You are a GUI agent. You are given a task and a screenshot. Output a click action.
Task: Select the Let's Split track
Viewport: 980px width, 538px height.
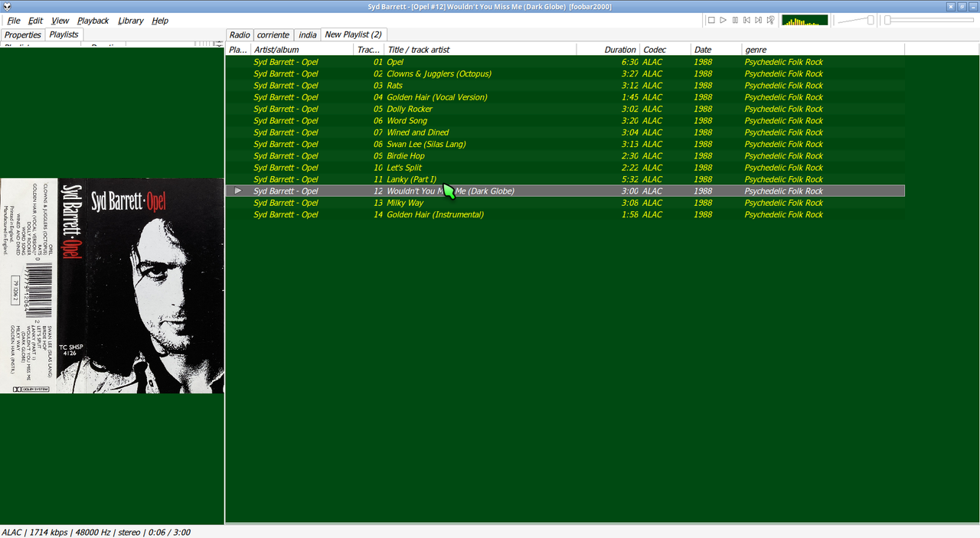pyautogui.click(x=565, y=168)
